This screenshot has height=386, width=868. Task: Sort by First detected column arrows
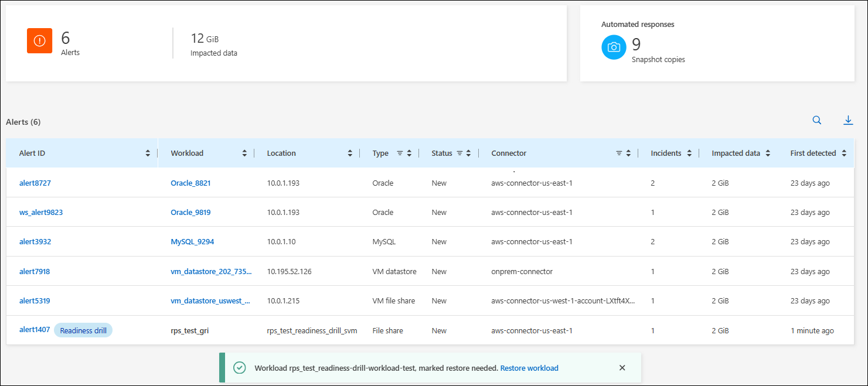[844, 153]
